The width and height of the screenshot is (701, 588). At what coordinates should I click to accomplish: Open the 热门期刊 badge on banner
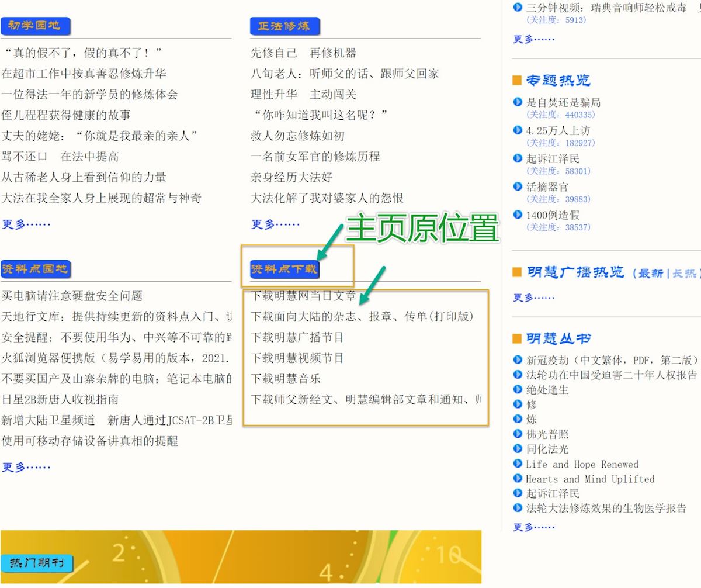(x=36, y=563)
